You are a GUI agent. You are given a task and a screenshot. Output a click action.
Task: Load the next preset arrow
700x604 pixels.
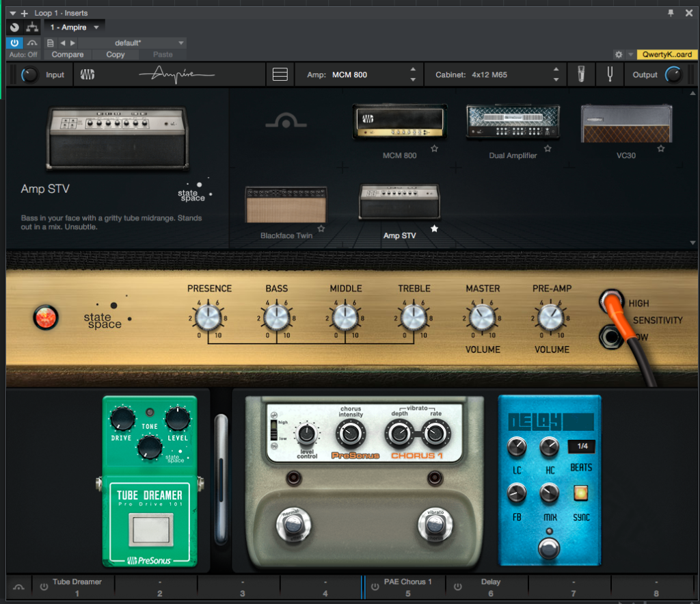click(x=72, y=43)
